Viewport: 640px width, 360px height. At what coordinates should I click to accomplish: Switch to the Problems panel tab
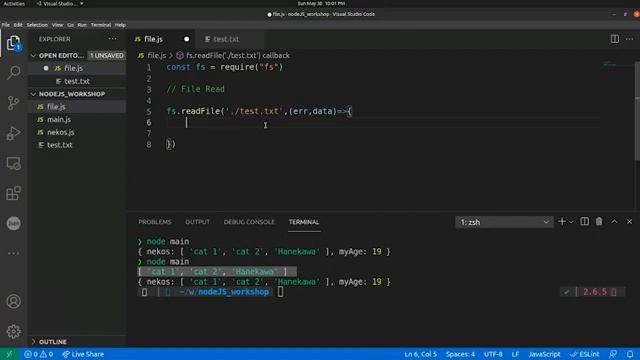[155, 222]
